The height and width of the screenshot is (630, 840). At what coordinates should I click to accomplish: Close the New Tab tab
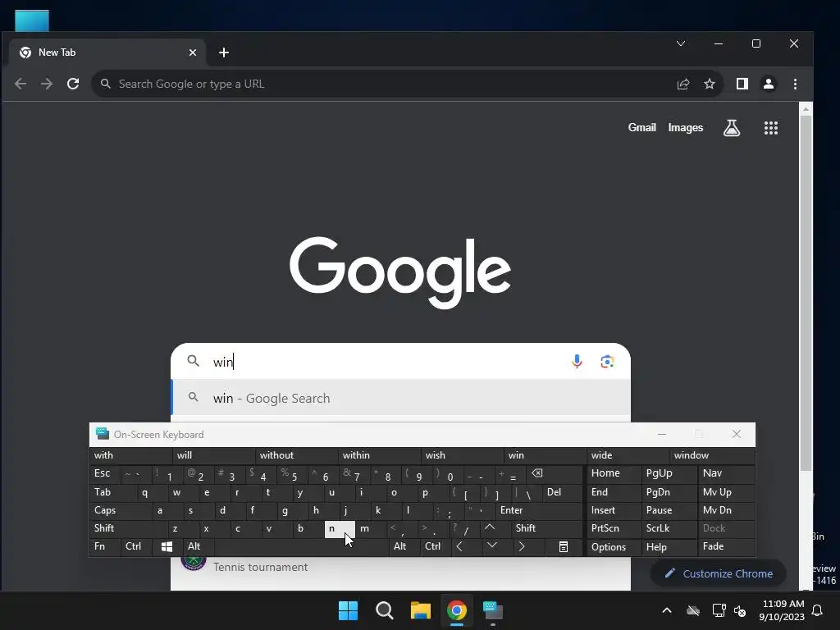pos(193,52)
